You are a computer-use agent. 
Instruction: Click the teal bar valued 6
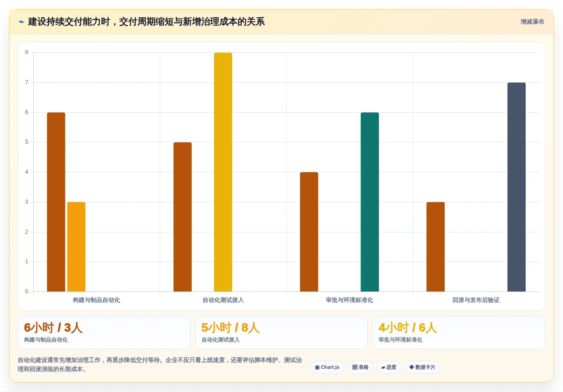[370, 202]
